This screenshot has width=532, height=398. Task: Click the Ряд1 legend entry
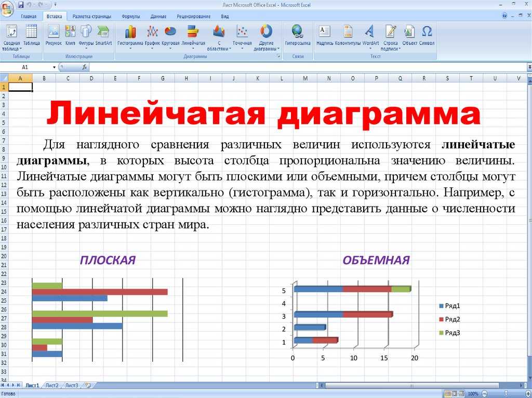(449, 306)
